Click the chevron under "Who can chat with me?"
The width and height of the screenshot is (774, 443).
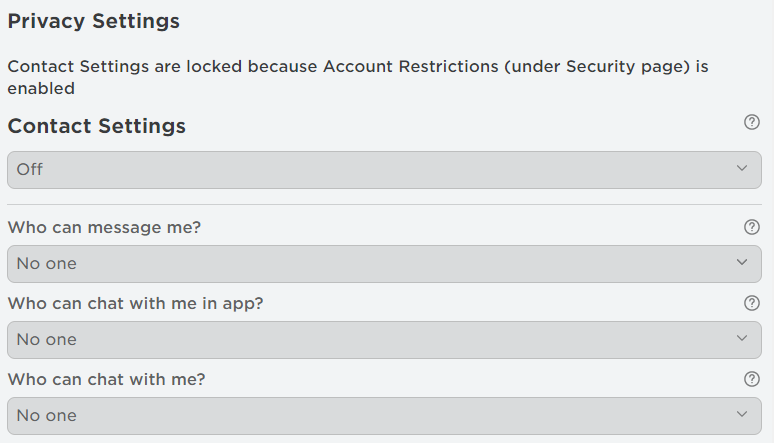click(x=741, y=415)
